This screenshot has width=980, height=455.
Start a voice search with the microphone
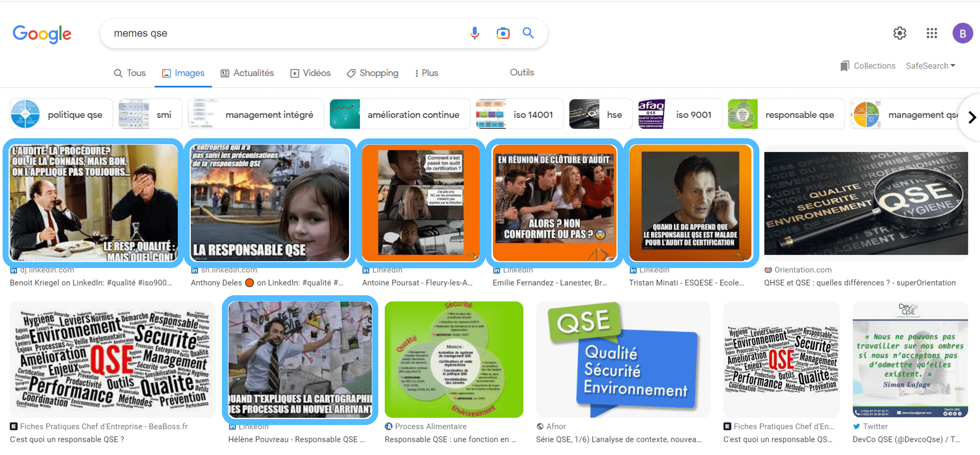pyautogui.click(x=474, y=33)
